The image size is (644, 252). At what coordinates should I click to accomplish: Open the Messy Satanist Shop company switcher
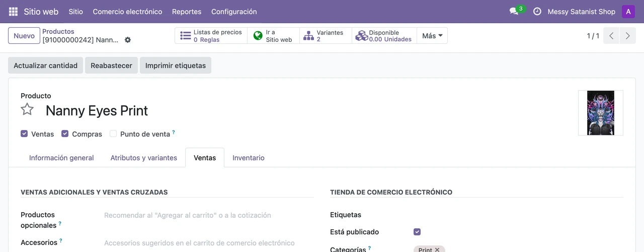tap(581, 12)
